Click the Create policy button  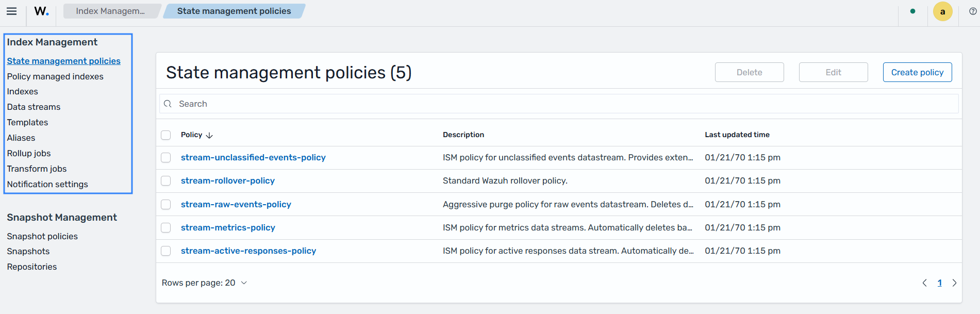(x=917, y=72)
